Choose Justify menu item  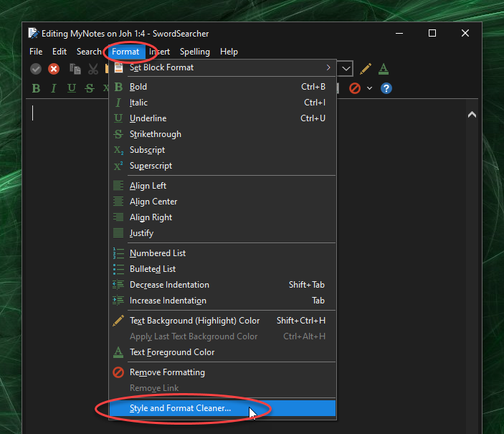point(222,233)
